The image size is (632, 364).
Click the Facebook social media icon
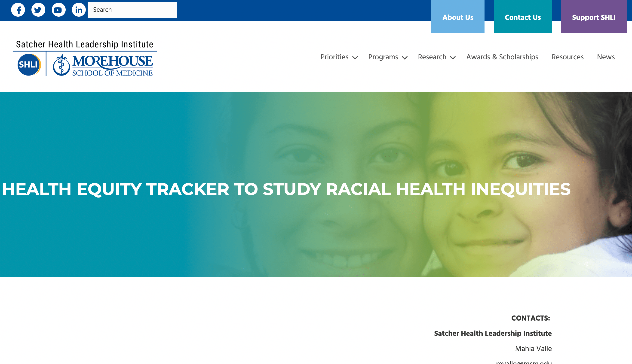(18, 9)
